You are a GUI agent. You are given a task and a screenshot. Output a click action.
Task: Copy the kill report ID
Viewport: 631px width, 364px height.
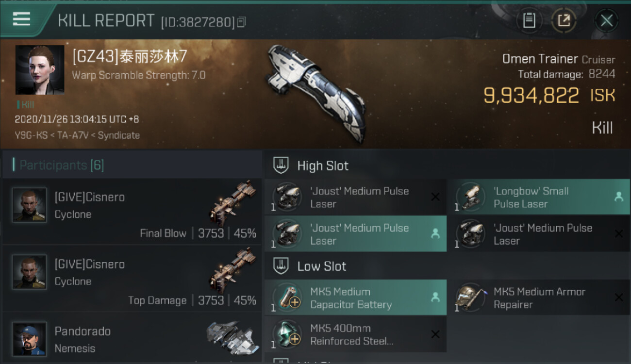click(x=242, y=22)
